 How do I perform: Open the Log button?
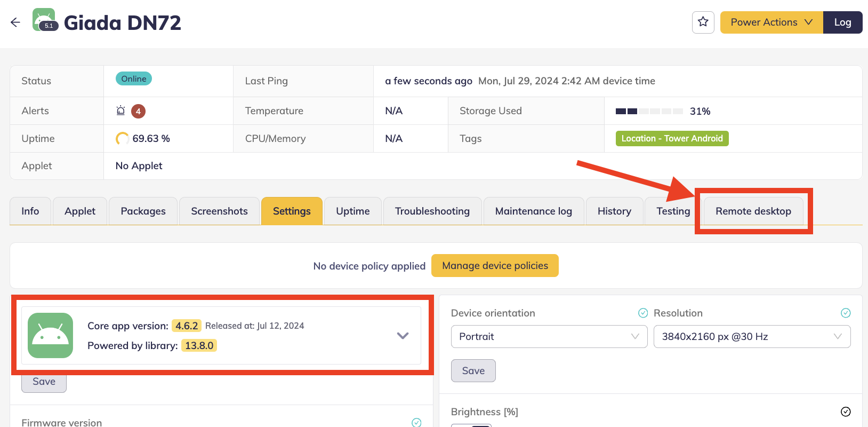tap(842, 22)
